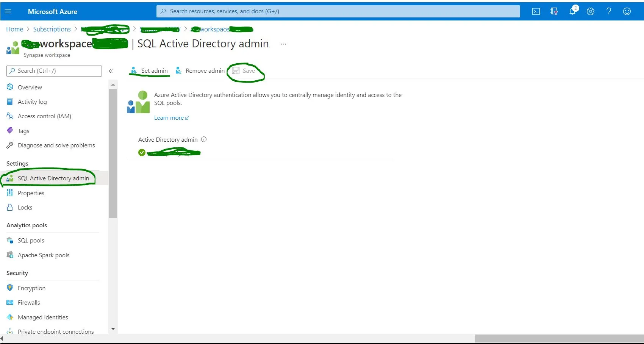
Task: Focus the sidebar Search (Ctrl+/) field
Action: click(x=54, y=71)
